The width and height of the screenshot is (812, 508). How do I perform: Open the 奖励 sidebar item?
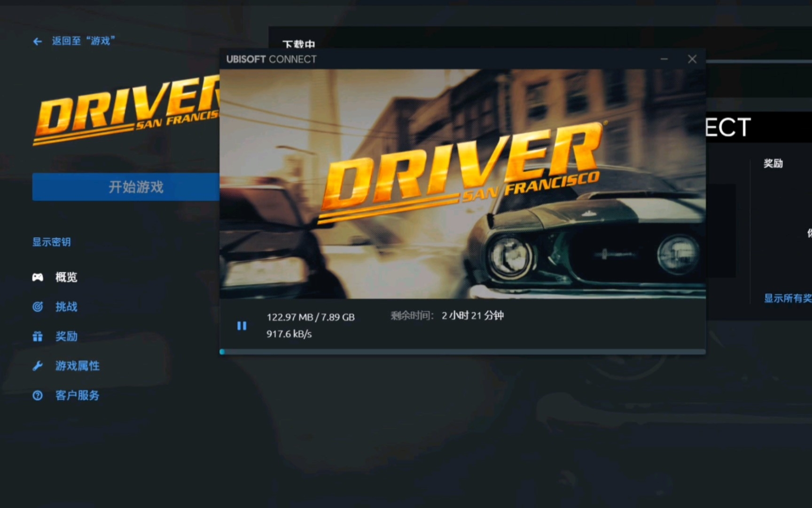tap(66, 336)
